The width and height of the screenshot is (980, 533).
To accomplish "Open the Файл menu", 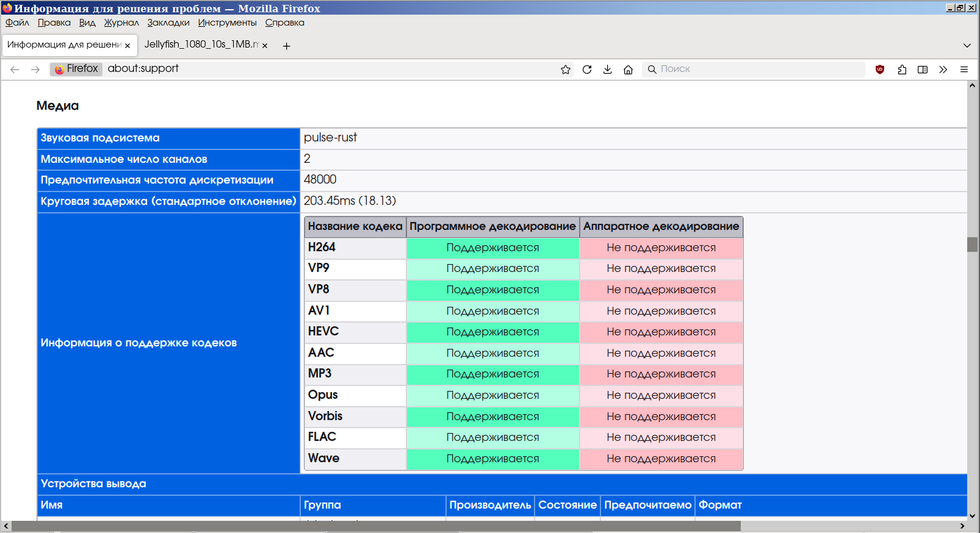I will click(17, 23).
